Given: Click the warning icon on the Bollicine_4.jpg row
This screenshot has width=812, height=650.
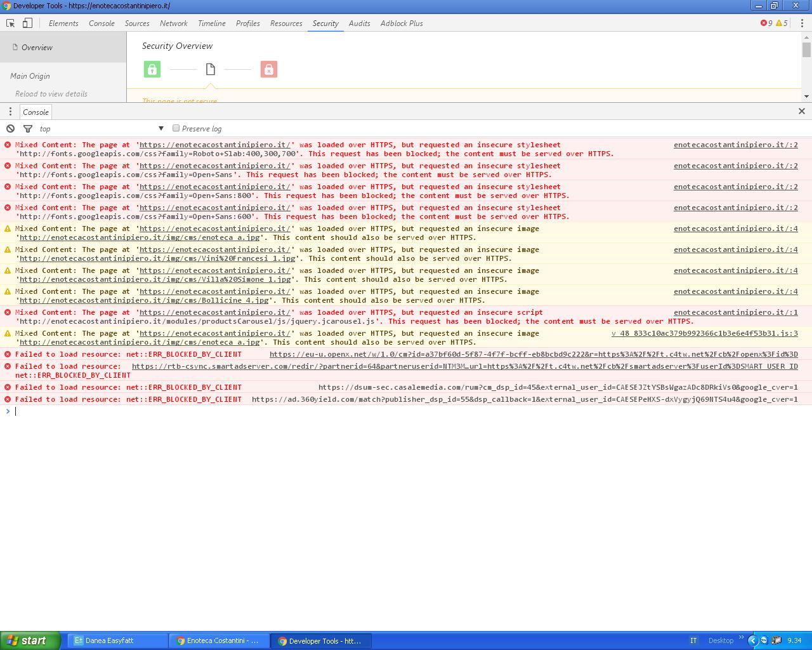Looking at the screenshot, I should (x=8, y=291).
